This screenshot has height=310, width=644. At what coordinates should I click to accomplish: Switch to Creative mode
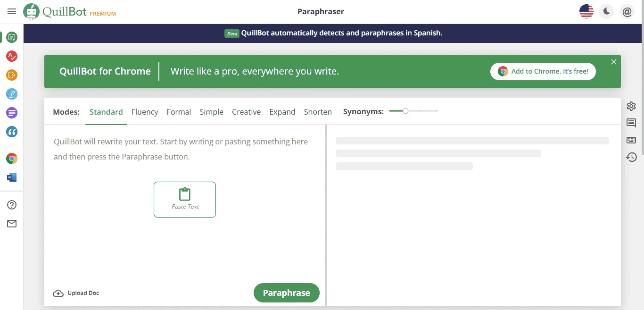coord(246,112)
